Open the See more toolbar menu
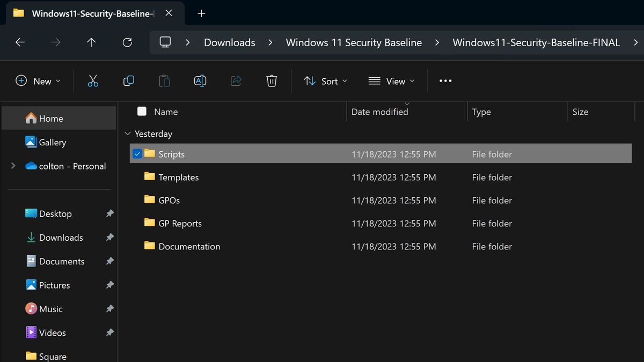This screenshot has width=644, height=362. click(445, 81)
